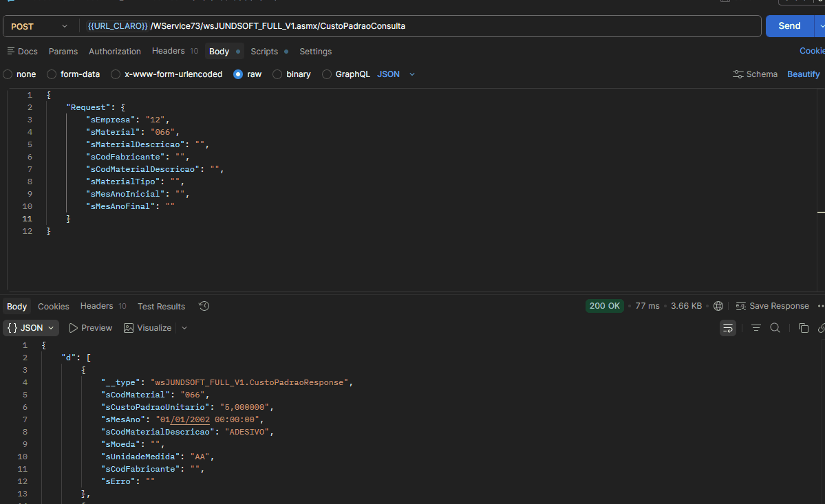Select the none body option
This screenshot has height=504, width=825.
(19, 74)
